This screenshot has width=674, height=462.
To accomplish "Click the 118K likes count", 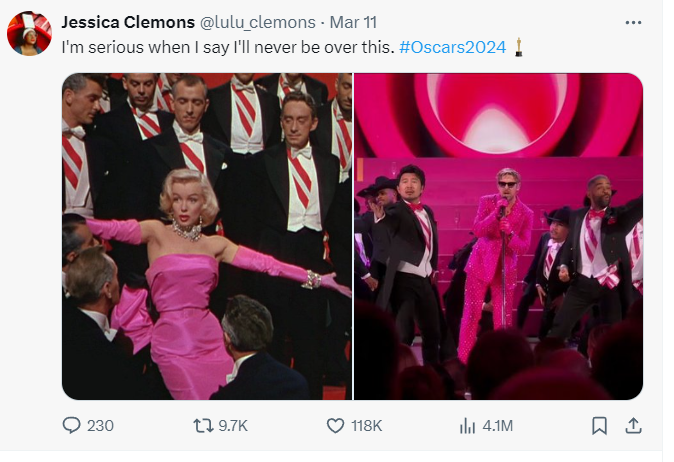I will click(368, 426).
